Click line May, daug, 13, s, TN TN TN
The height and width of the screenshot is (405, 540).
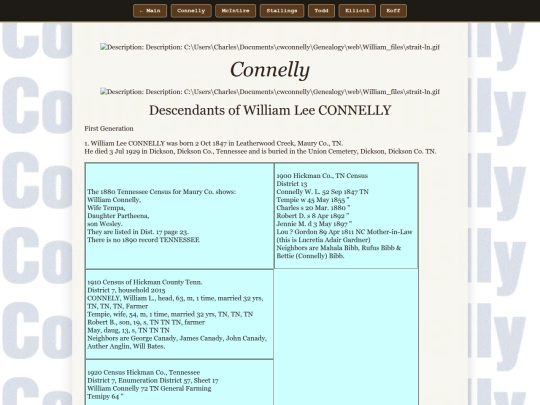[x=128, y=331]
